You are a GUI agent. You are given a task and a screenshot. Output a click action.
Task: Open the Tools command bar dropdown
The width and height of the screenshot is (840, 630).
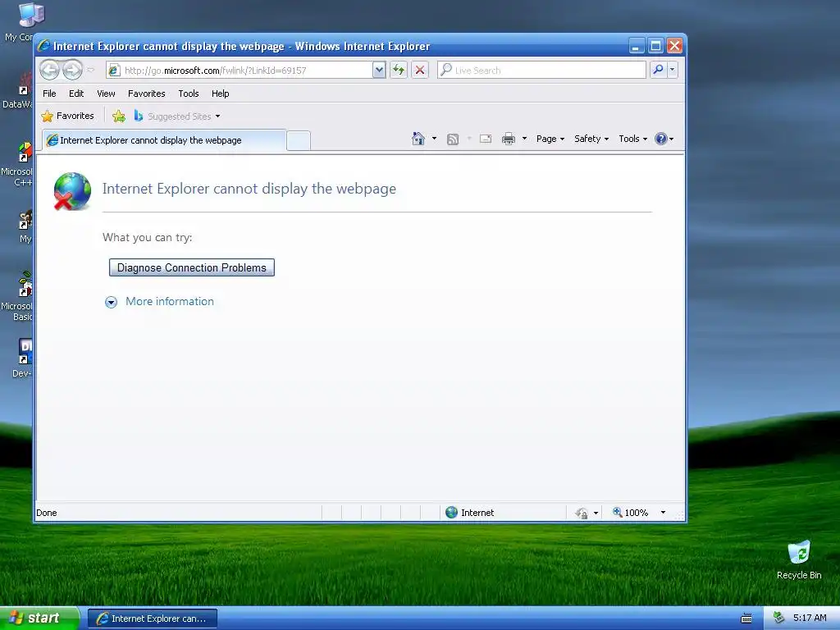point(632,139)
